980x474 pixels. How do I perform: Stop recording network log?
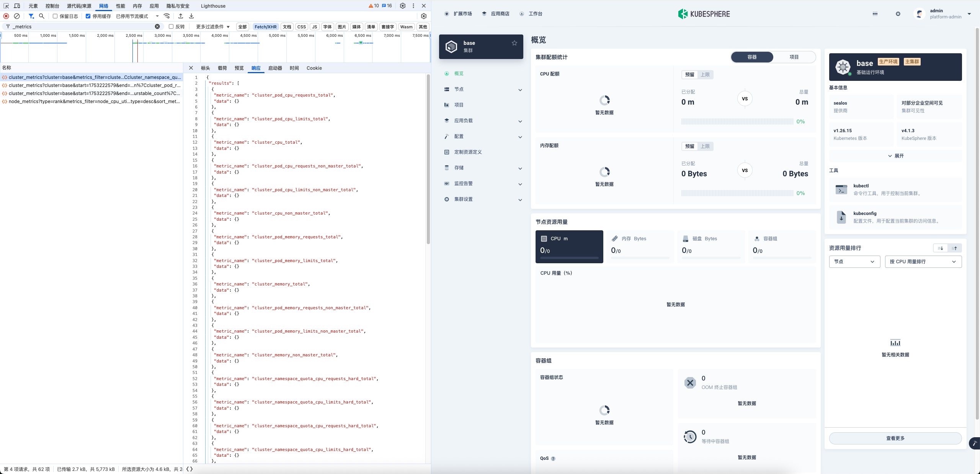click(x=6, y=16)
